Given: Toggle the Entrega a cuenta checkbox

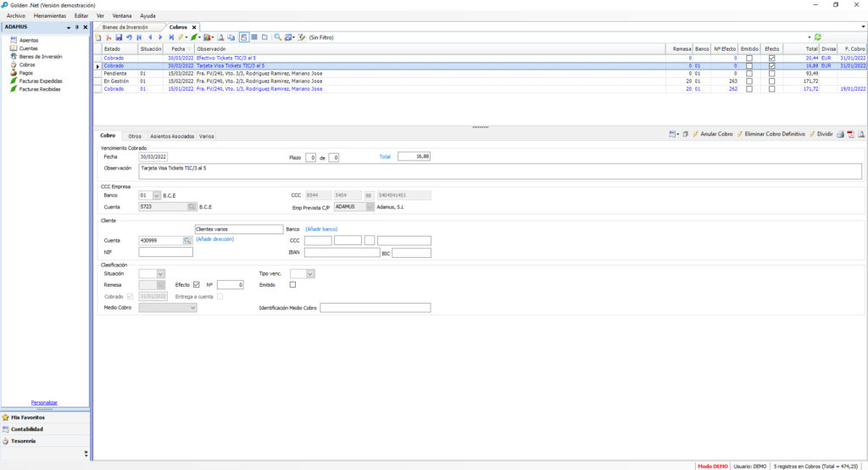Looking at the screenshot, I should coord(220,297).
